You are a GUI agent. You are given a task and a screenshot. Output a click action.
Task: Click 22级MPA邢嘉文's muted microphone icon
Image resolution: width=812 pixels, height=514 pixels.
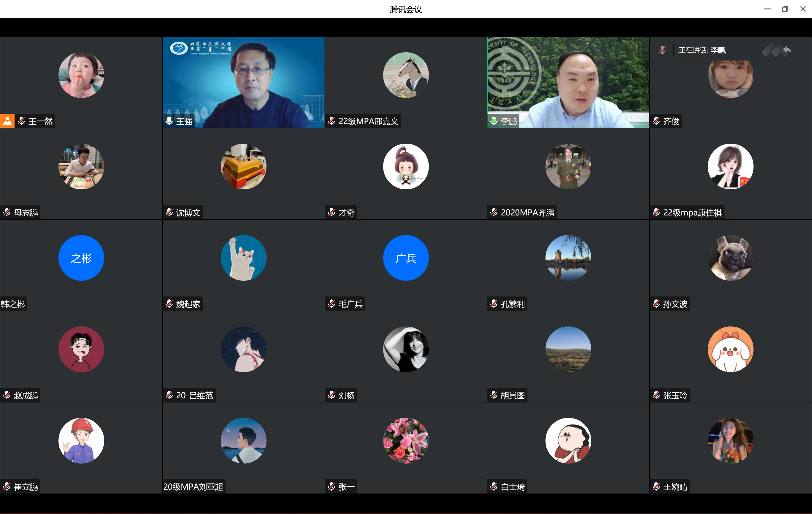click(332, 121)
